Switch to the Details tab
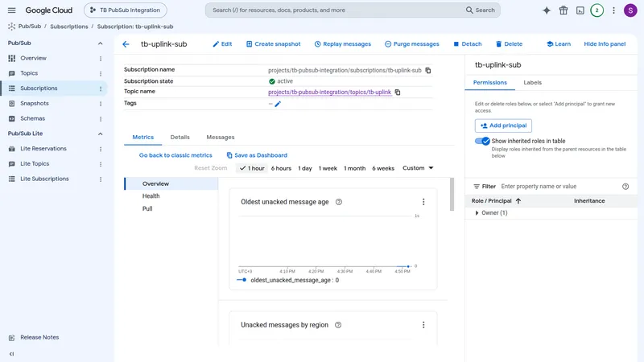The height and width of the screenshot is (362, 644). coord(180,137)
